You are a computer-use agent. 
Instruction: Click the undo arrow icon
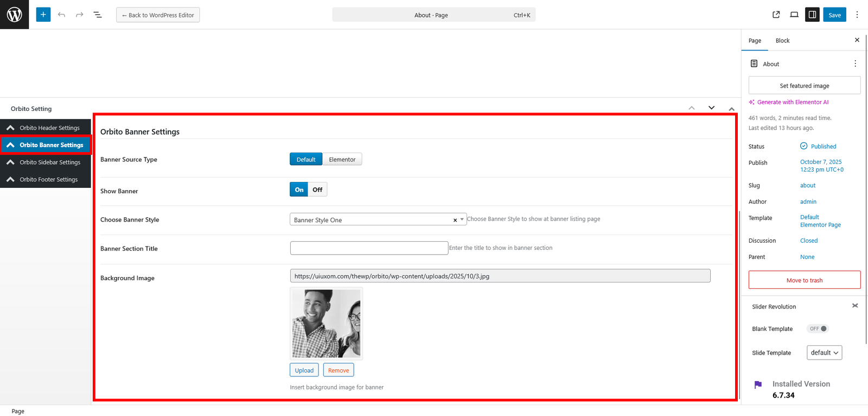click(x=61, y=15)
